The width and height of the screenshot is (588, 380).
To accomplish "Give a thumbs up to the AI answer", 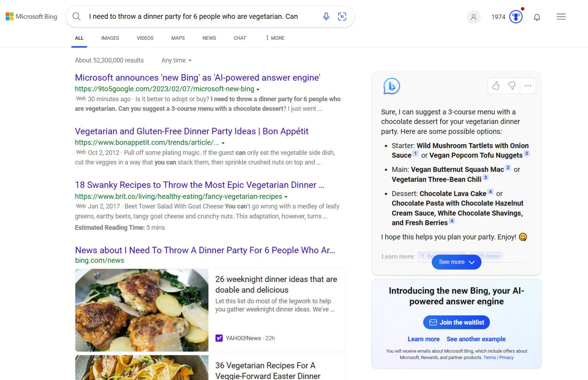I will pyautogui.click(x=496, y=86).
